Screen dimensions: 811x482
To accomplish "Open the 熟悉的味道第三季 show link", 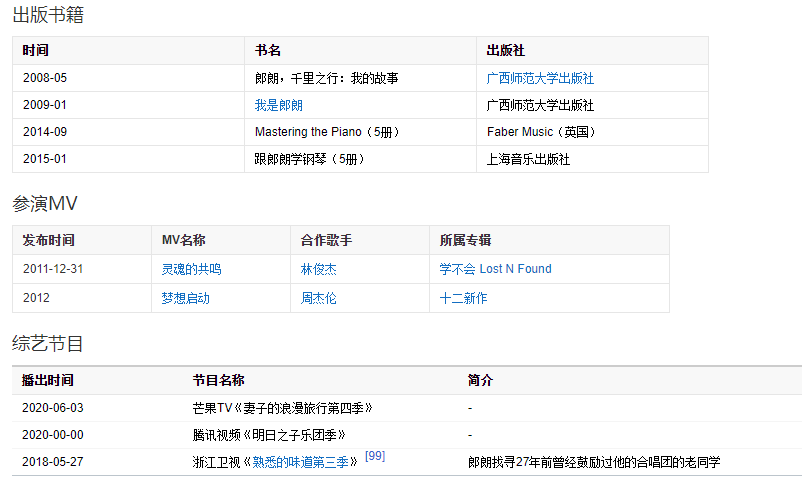I will pos(302,462).
